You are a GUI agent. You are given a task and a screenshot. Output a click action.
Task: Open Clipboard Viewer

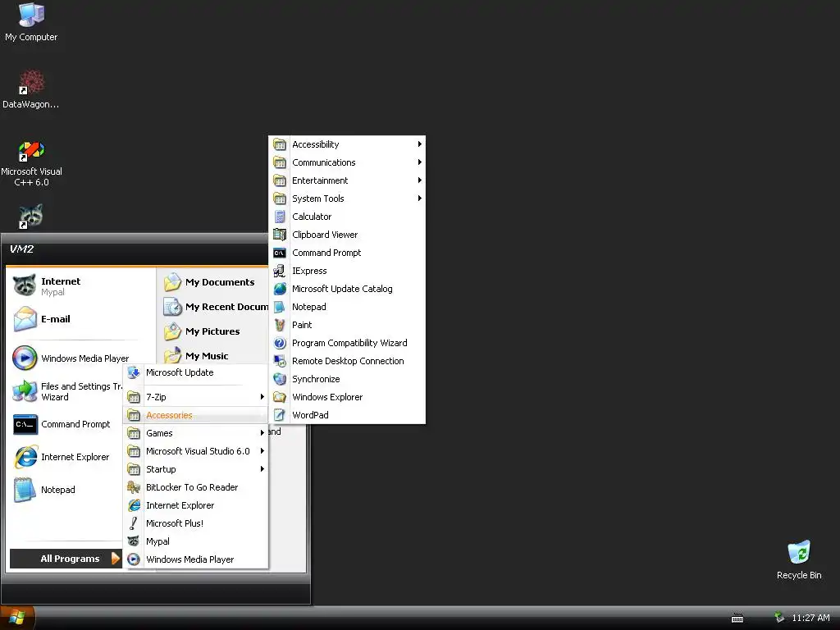click(x=347, y=235)
